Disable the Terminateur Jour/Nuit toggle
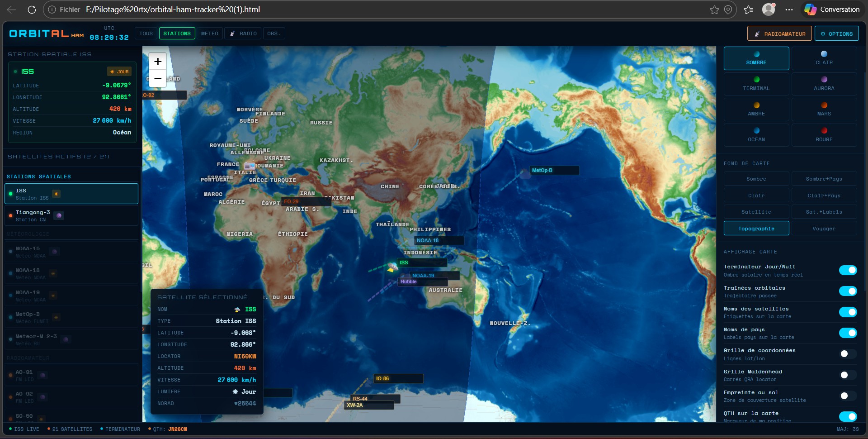This screenshot has height=439, width=868. 848,270
